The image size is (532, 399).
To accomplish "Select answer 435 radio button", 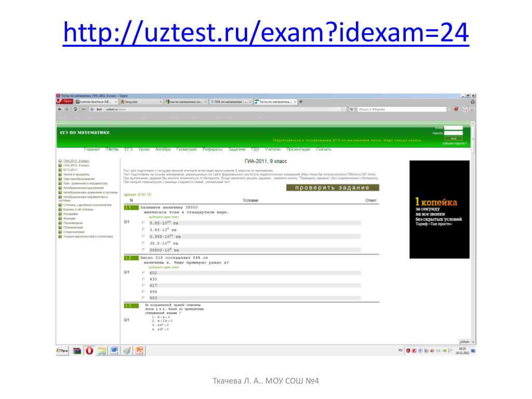I will point(143,279).
